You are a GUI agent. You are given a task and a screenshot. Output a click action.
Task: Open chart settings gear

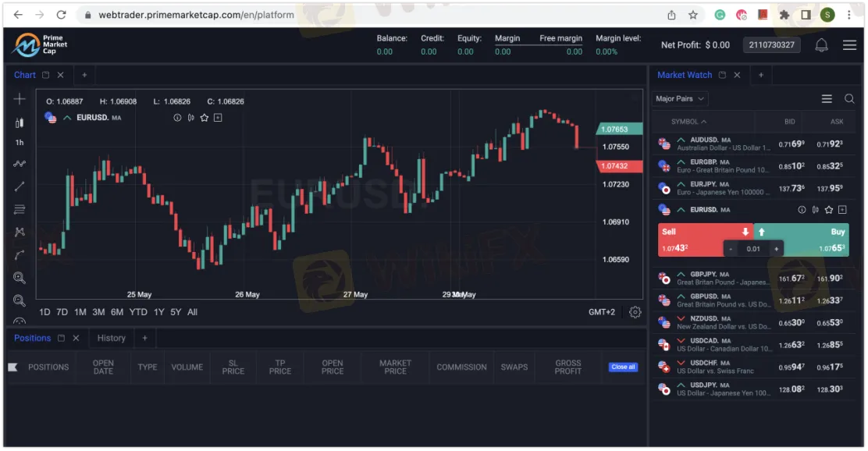[x=635, y=312]
